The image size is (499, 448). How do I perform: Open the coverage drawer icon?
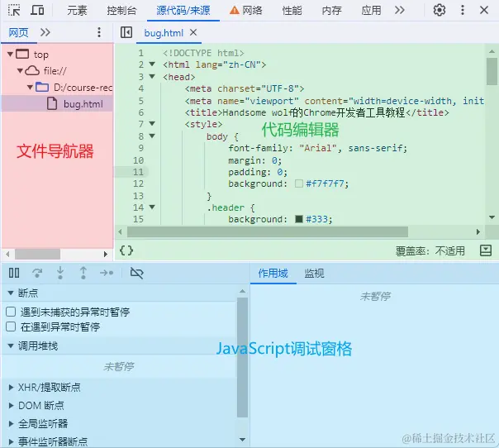(x=486, y=250)
